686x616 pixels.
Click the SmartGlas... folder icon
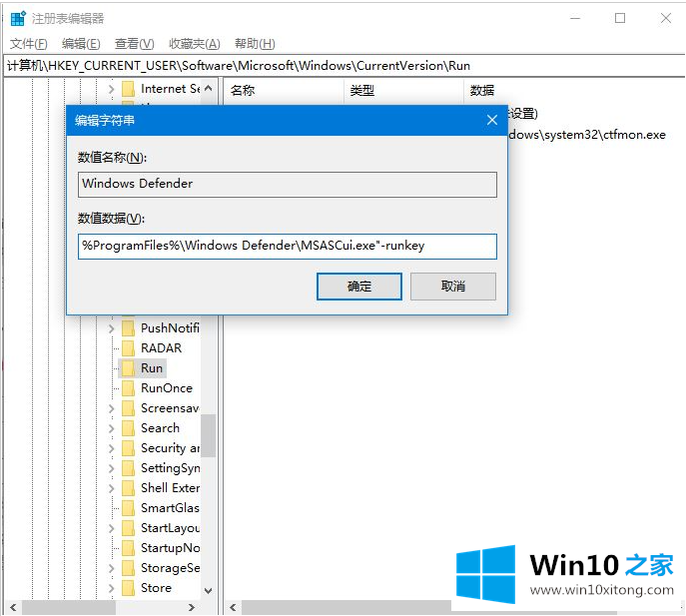pos(128,508)
